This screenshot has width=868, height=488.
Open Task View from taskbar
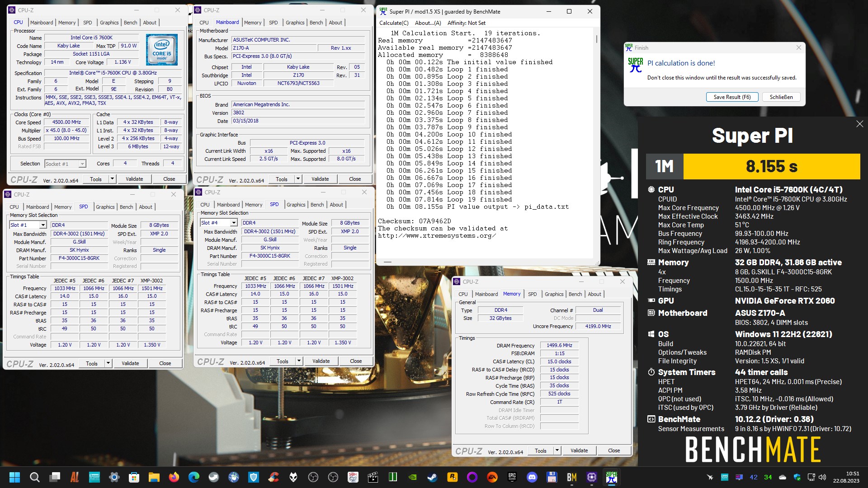click(55, 477)
